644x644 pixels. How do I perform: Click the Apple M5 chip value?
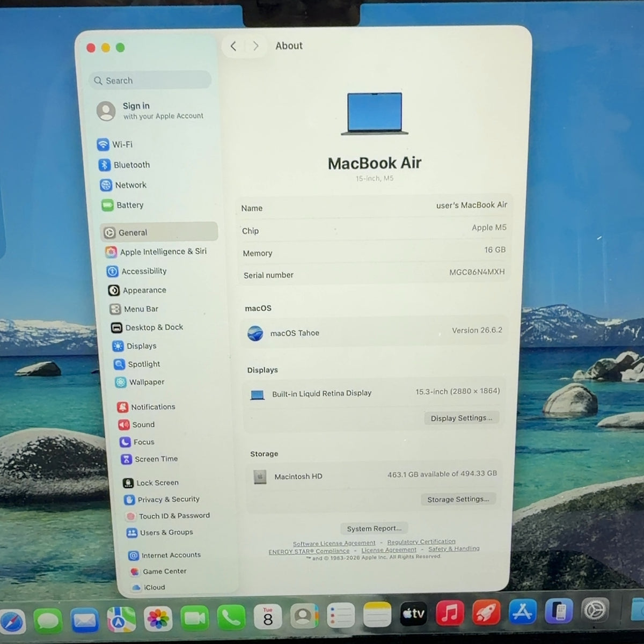[489, 228]
